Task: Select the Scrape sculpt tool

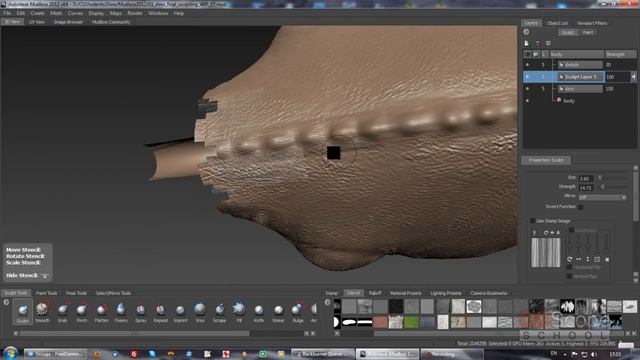Action: click(219, 312)
